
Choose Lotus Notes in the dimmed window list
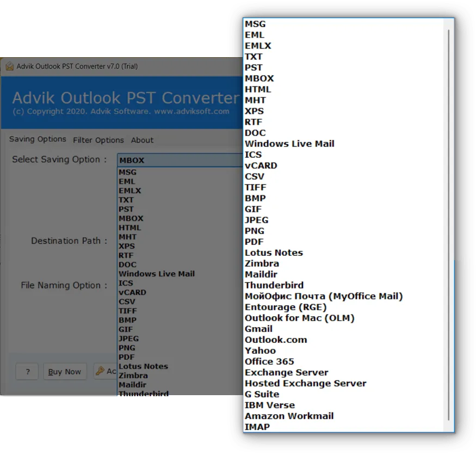(143, 367)
